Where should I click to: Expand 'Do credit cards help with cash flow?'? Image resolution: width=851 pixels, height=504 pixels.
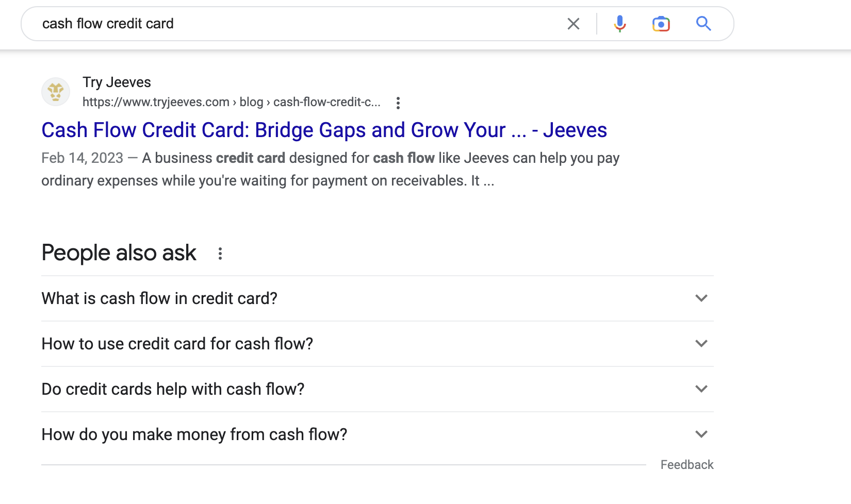378,389
